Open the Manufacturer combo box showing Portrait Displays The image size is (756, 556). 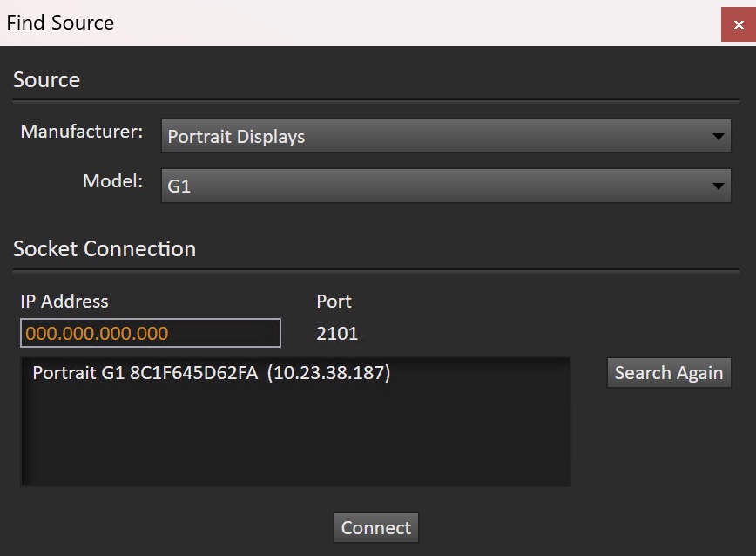click(435, 137)
